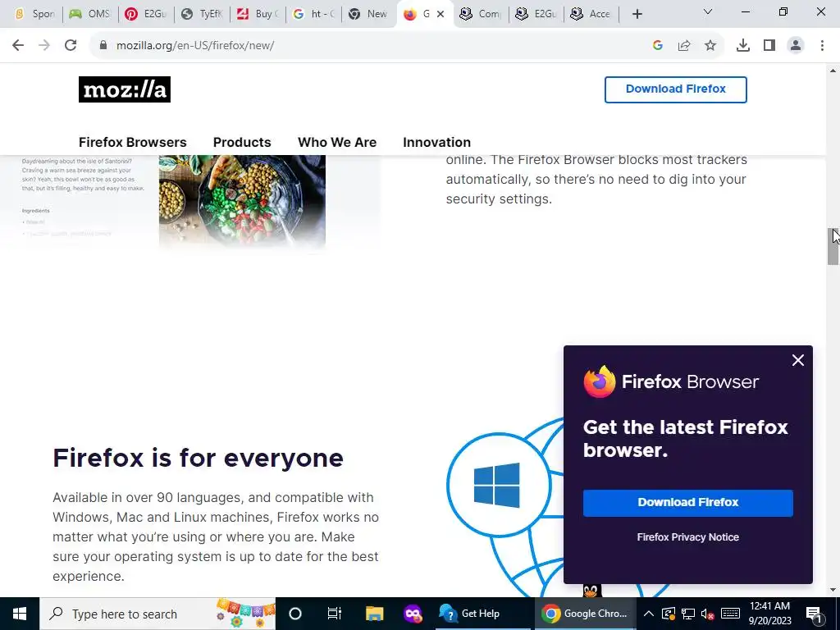Open the network tray icon
840x630 pixels.
pos(688,614)
